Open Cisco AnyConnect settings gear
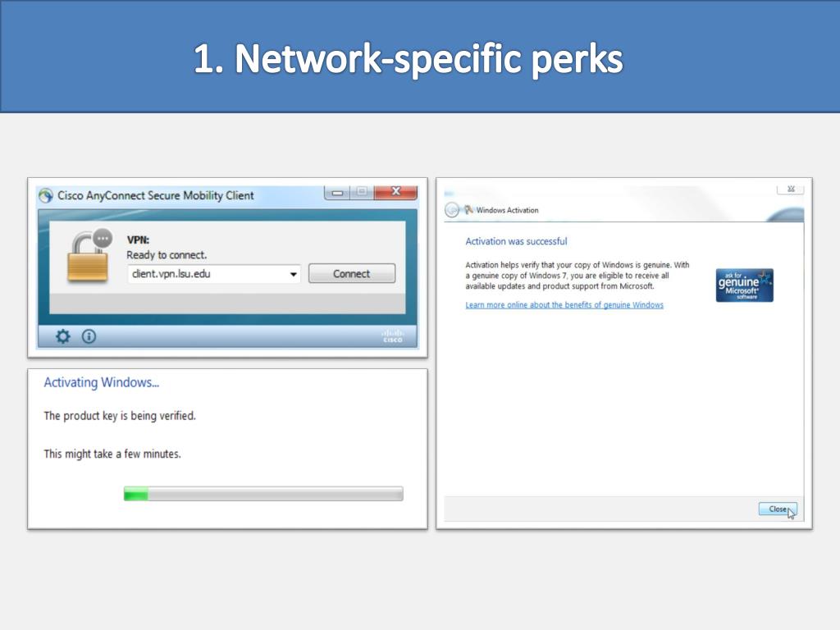 point(63,336)
